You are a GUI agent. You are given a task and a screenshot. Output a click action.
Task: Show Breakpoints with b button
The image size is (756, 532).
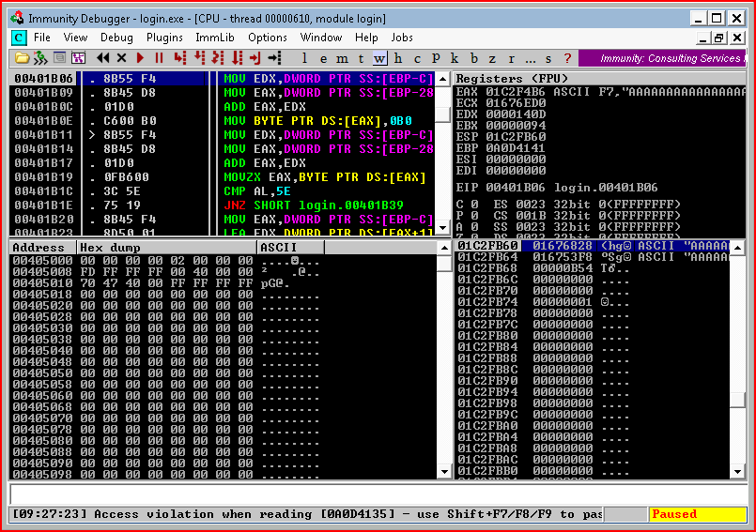(474, 58)
